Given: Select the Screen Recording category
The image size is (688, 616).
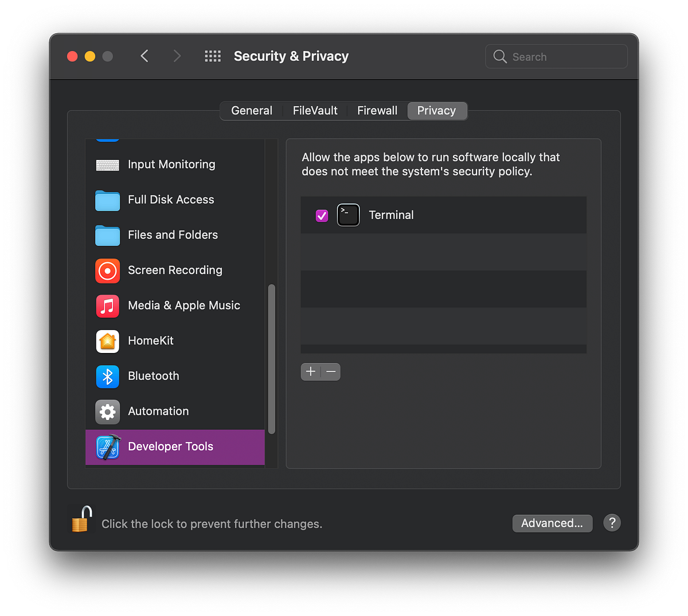Looking at the screenshot, I should point(107,271).
